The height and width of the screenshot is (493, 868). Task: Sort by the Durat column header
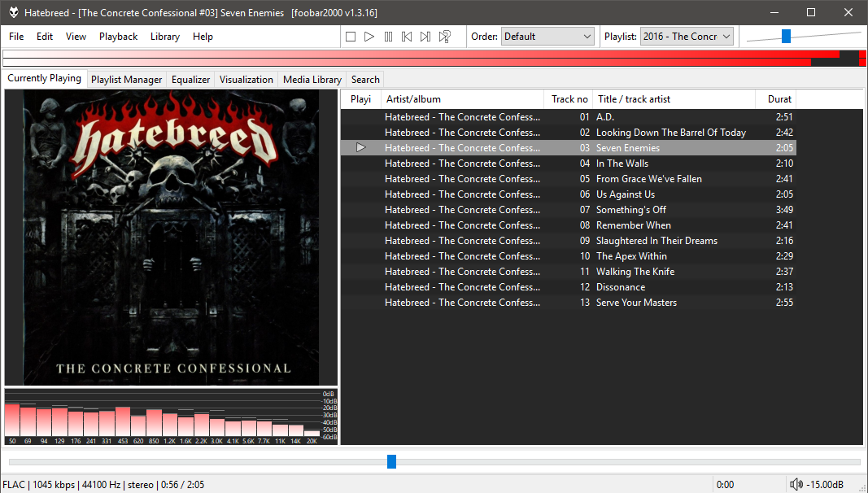pyautogui.click(x=776, y=99)
